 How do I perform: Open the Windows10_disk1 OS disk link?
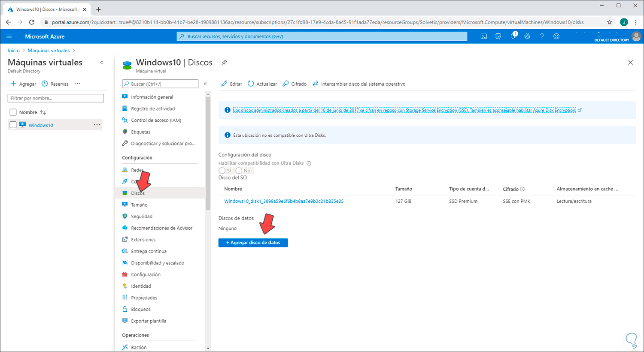tap(284, 201)
